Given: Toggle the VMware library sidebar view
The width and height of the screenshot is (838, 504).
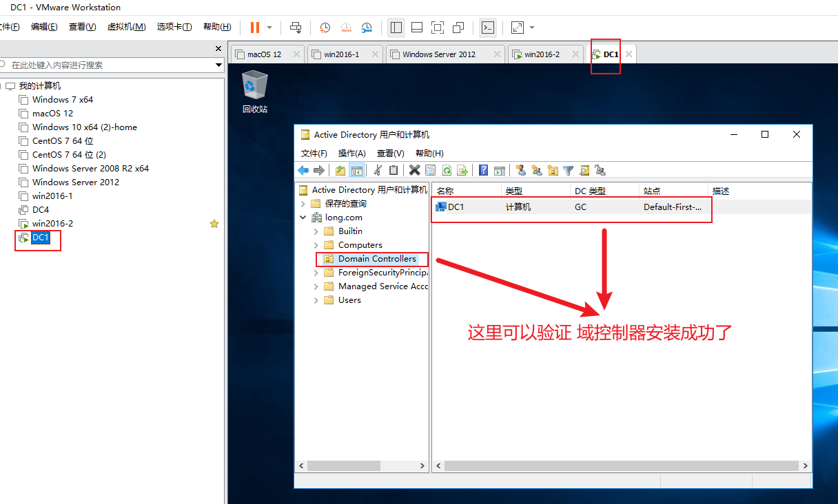Looking at the screenshot, I should point(396,28).
